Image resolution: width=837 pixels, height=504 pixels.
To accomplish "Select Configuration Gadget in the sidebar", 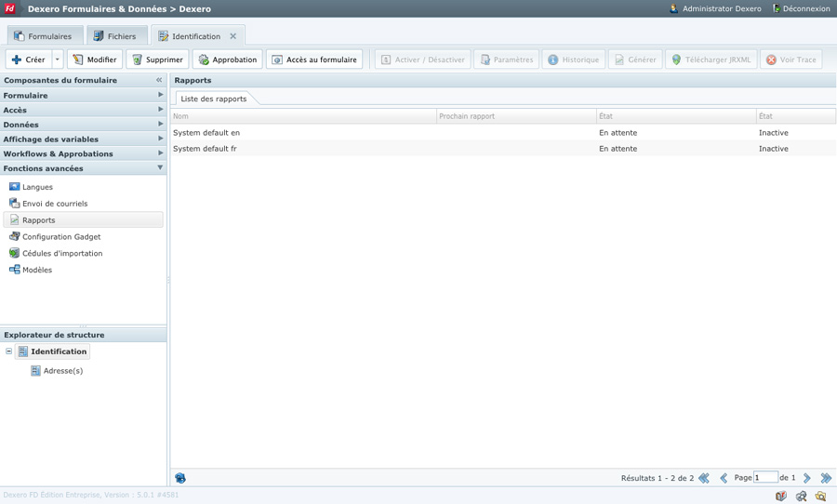I will point(60,237).
